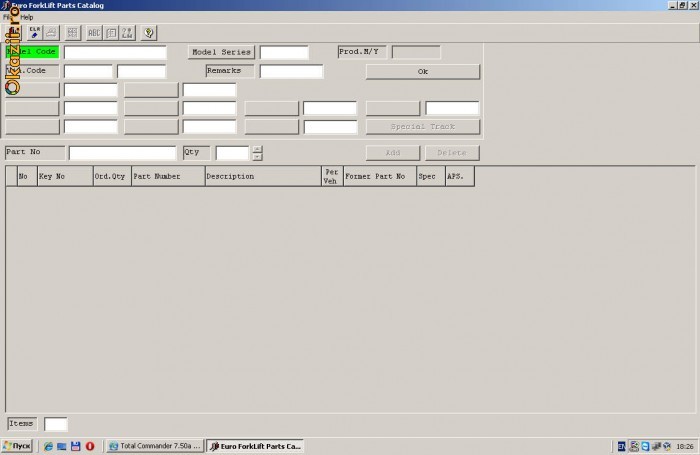Image resolution: width=700 pixels, height=455 pixels.
Task: Click Euro ForkLift Parts Catalog taskbar button
Action: click(x=255, y=446)
